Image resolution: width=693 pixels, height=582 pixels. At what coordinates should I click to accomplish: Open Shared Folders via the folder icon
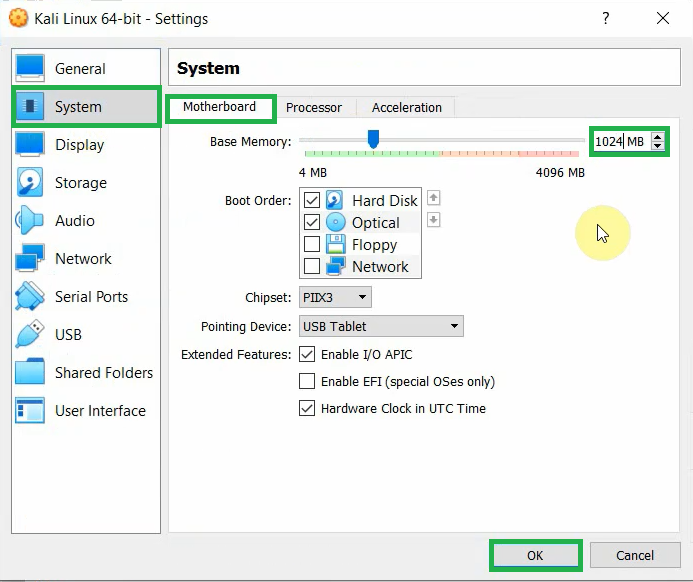(x=30, y=372)
